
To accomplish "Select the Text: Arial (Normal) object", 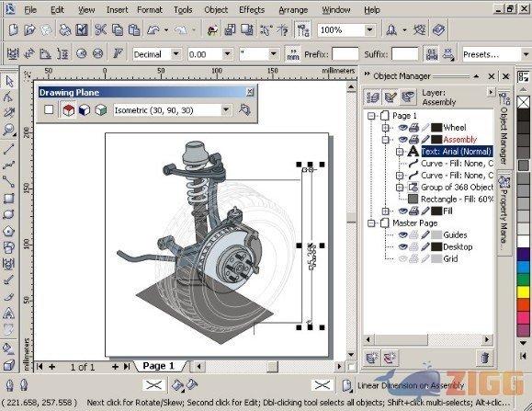I will click(457, 152).
